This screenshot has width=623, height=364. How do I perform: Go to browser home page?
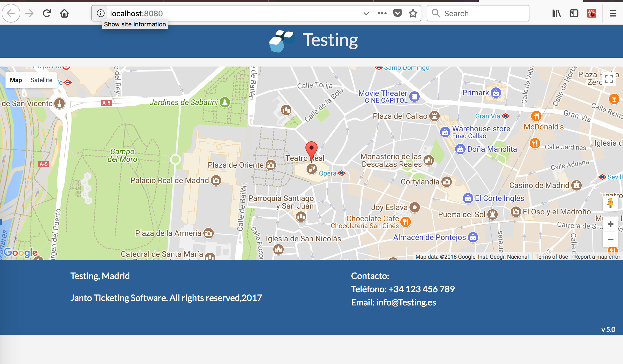point(64,13)
